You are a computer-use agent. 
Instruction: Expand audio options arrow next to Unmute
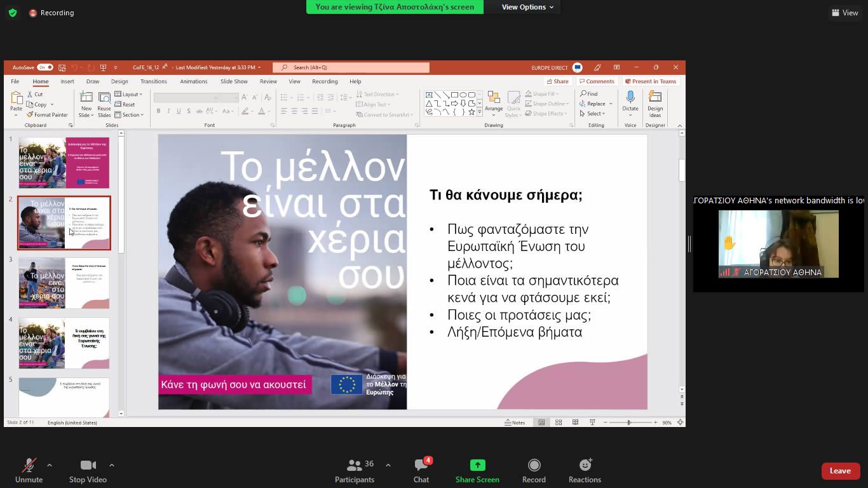coord(50,465)
